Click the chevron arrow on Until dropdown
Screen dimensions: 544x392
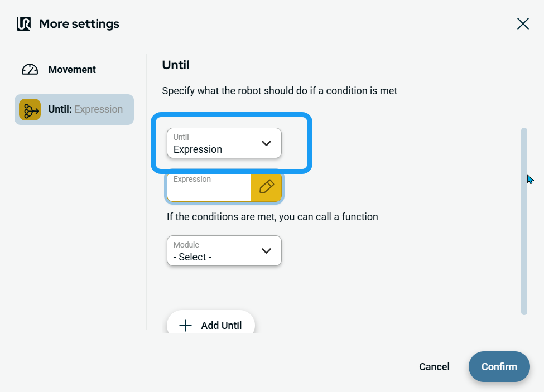click(266, 143)
